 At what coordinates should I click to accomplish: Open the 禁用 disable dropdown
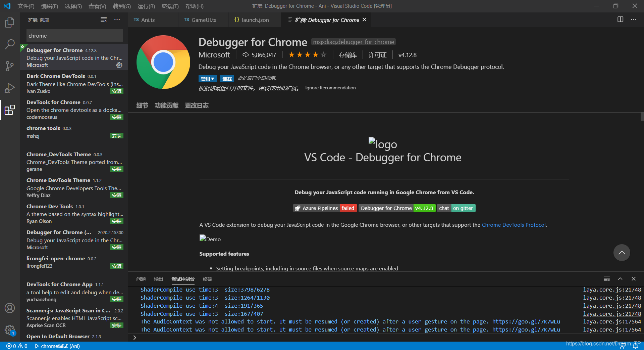(207, 79)
